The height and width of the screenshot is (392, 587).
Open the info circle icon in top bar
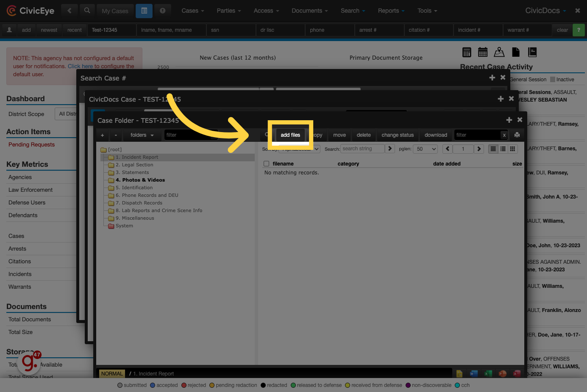163,11
